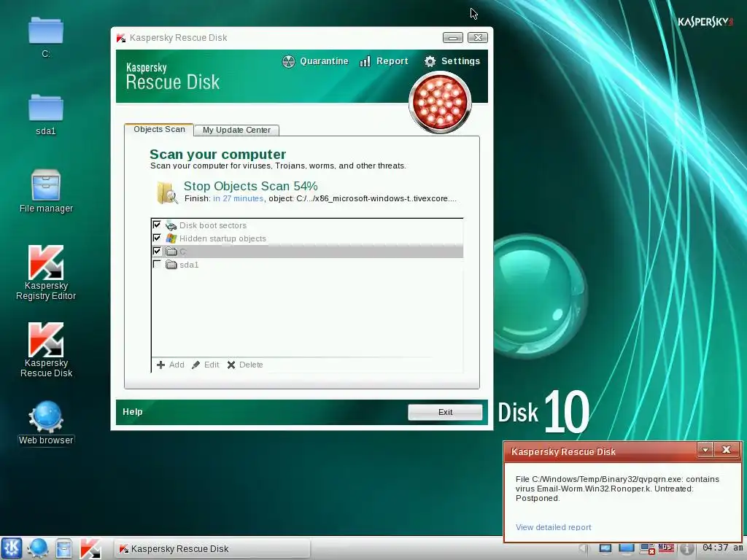Check the sda1 scan checkbox
This screenshot has height=560, width=747.
[157, 264]
